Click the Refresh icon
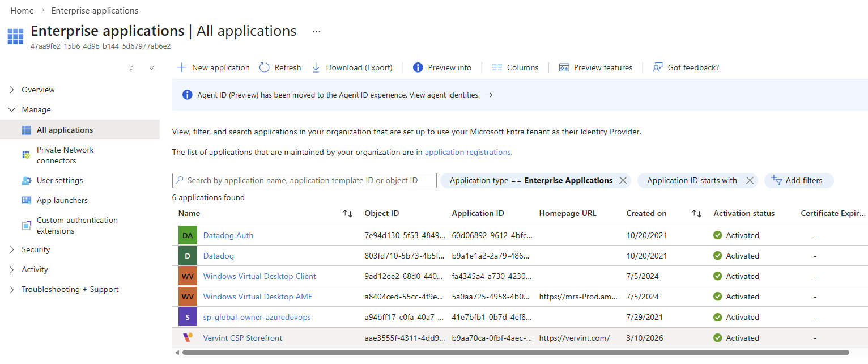868x364 pixels. click(264, 67)
